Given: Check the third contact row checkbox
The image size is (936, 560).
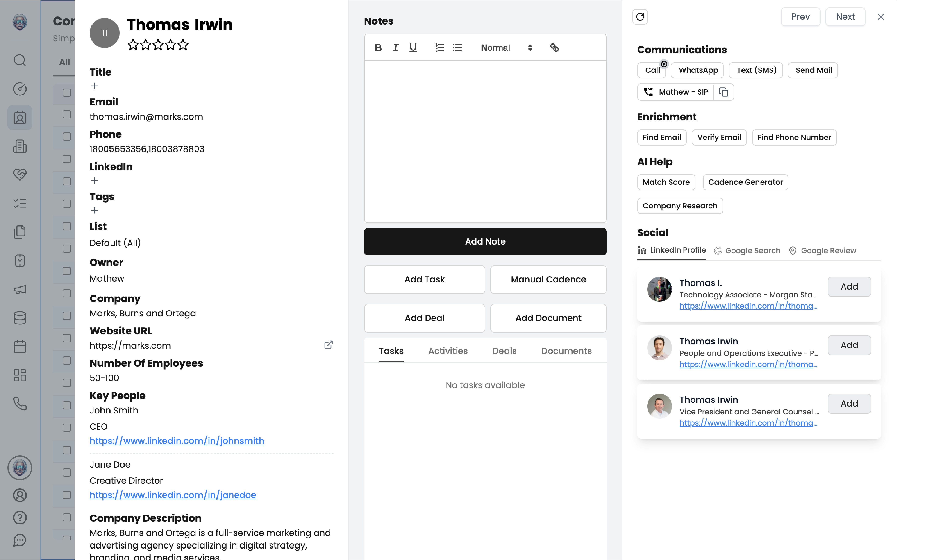Looking at the screenshot, I should coord(67,137).
